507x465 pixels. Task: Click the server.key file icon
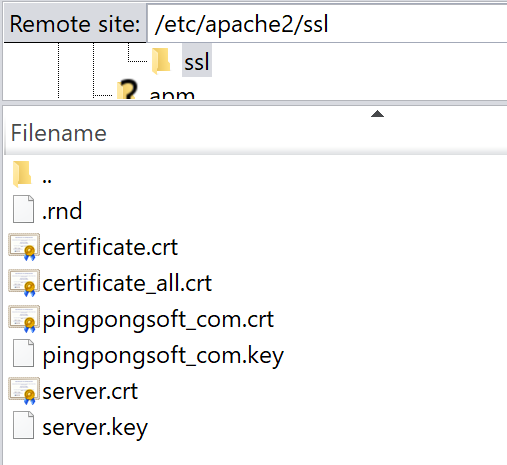[x=23, y=425]
